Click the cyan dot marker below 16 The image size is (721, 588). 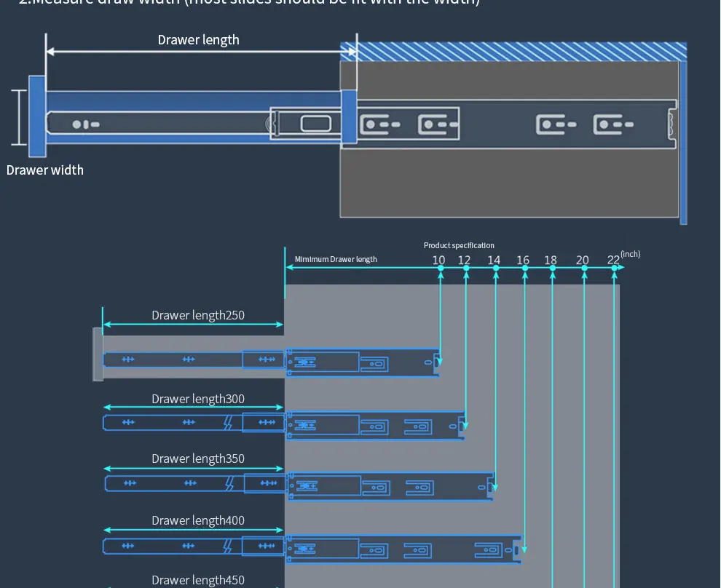click(524, 269)
